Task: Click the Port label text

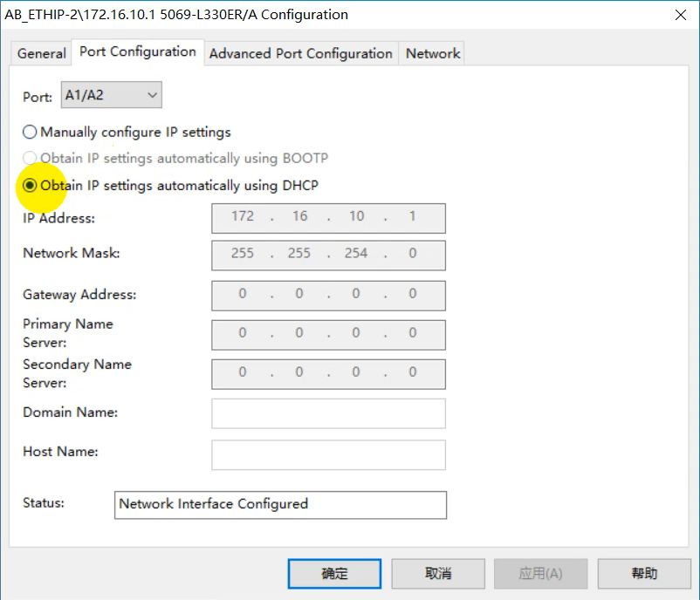Action: point(38,97)
